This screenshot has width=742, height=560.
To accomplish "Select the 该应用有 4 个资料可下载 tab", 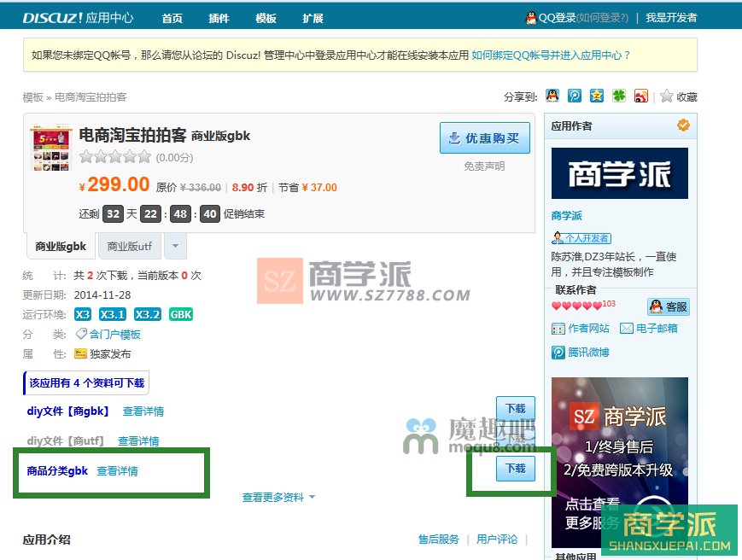I will 86,383.
